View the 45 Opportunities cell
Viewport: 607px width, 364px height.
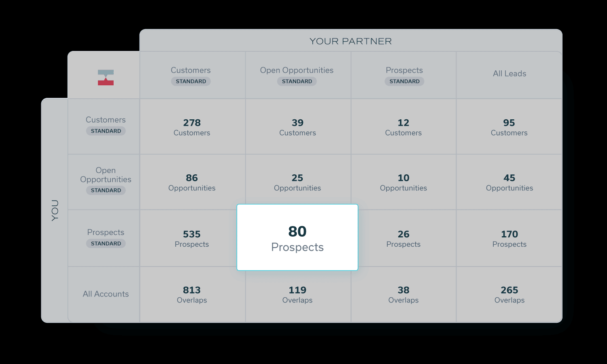(509, 182)
